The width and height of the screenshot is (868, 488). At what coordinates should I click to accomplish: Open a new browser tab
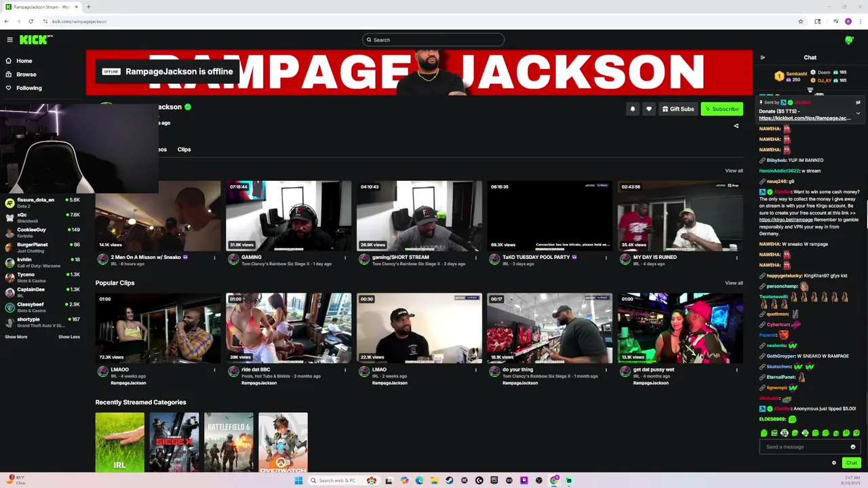pos(88,7)
